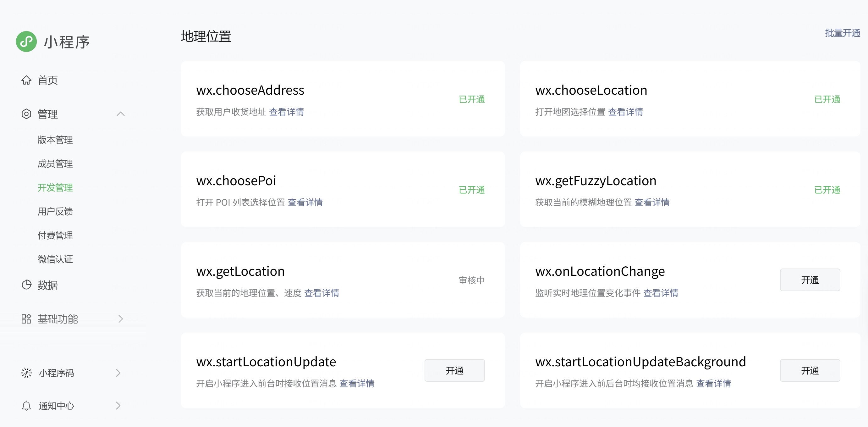
Task: Click the green Mini Program logo
Action: click(x=26, y=42)
